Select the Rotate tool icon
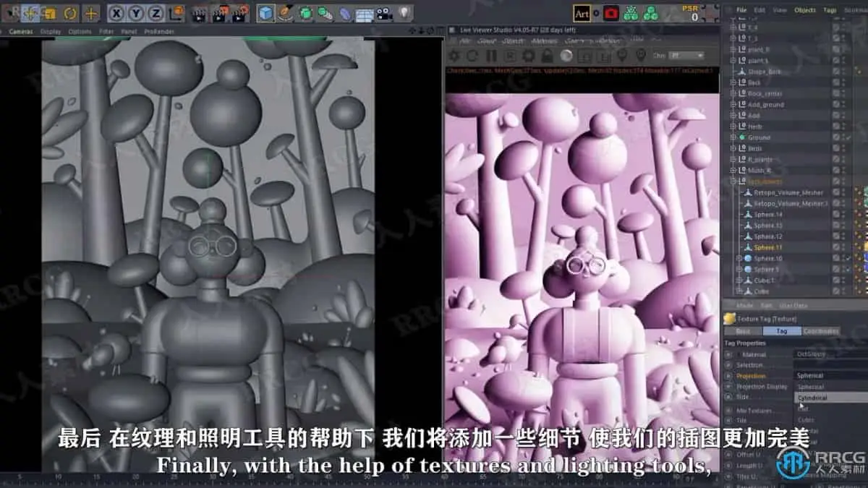The height and width of the screenshot is (488, 868). pos(70,13)
